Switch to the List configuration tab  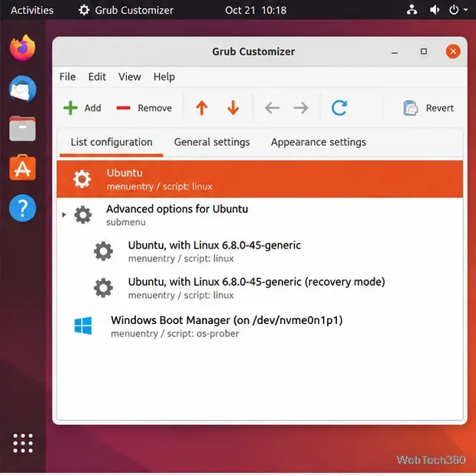pos(112,142)
